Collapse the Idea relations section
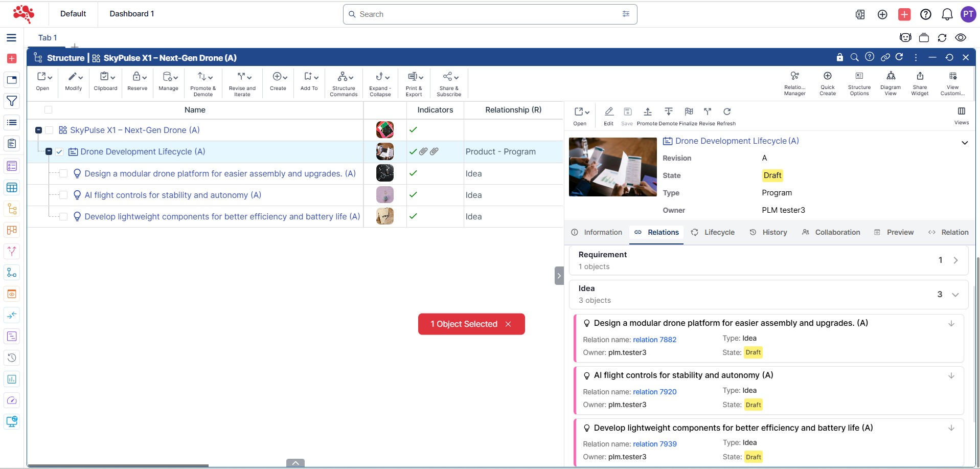The width and height of the screenshot is (980, 469). pos(955,294)
